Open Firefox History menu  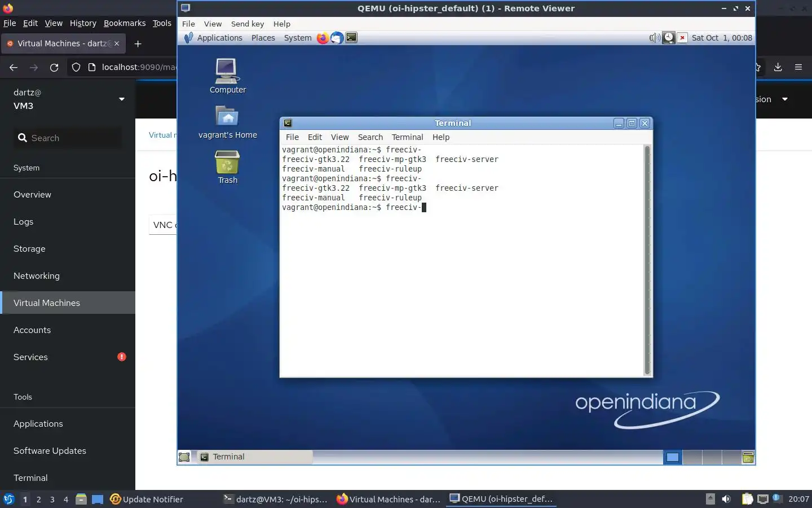click(x=83, y=23)
